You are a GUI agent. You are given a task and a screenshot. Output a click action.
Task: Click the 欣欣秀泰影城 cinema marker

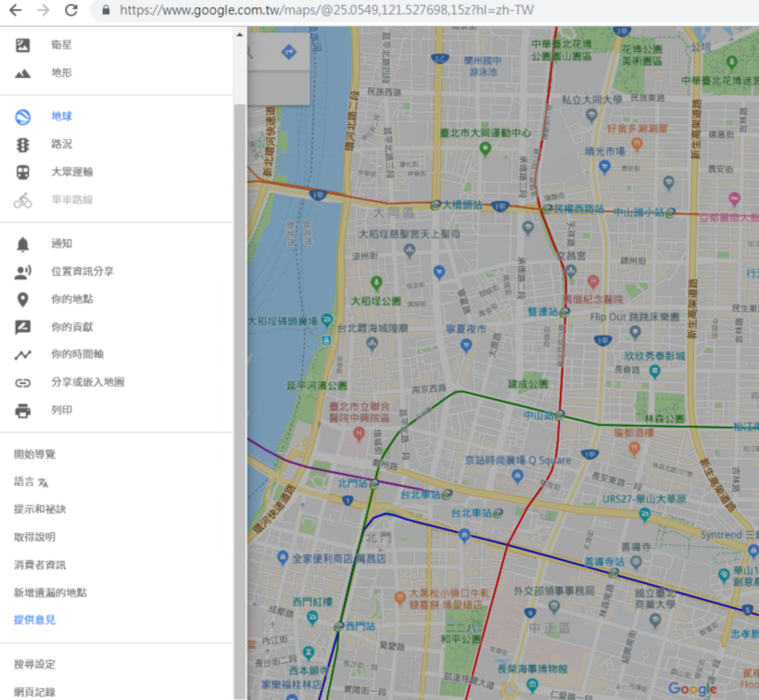654,372
